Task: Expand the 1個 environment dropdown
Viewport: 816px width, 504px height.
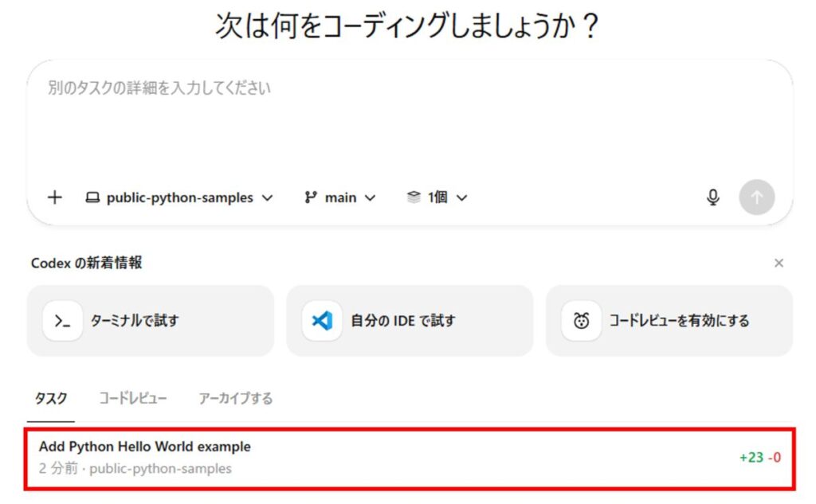Action: tap(440, 197)
